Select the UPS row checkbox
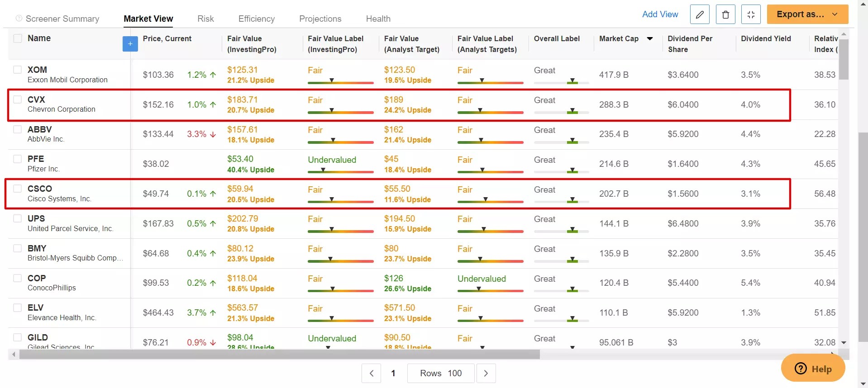Image resolution: width=868 pixels, height=388 pixels. (x=18, y=218)
